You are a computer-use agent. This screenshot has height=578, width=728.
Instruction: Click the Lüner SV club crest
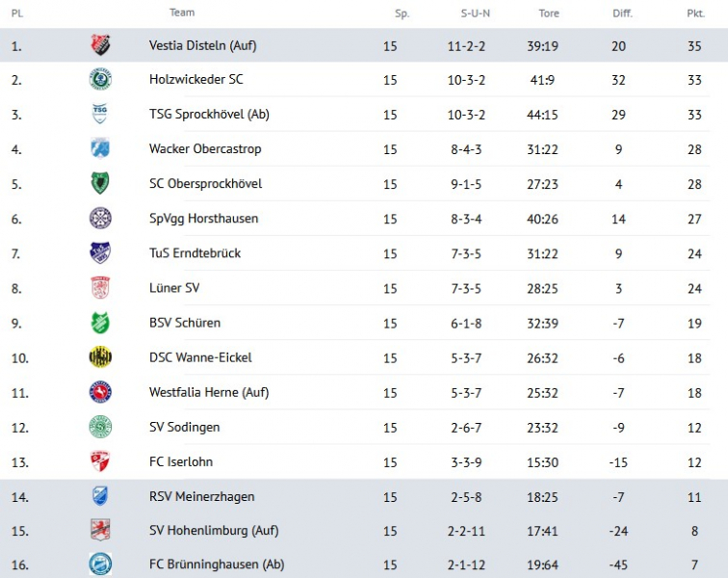(100, 288)
